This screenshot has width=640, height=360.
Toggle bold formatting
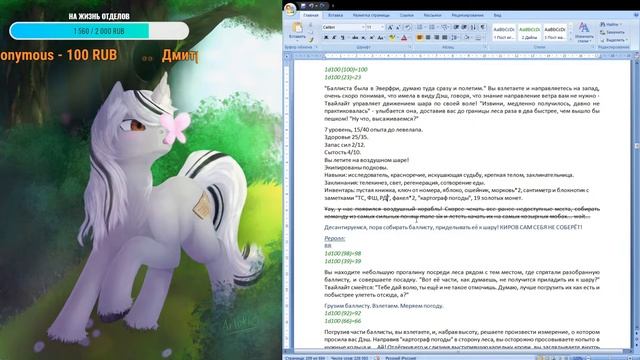(x=326, y=38)
